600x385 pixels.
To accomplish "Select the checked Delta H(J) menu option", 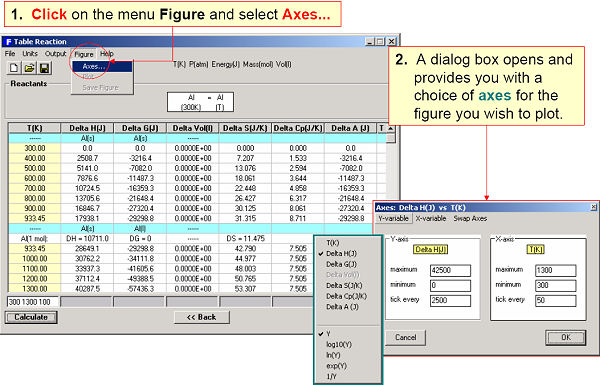I will (x=341, y=253).
